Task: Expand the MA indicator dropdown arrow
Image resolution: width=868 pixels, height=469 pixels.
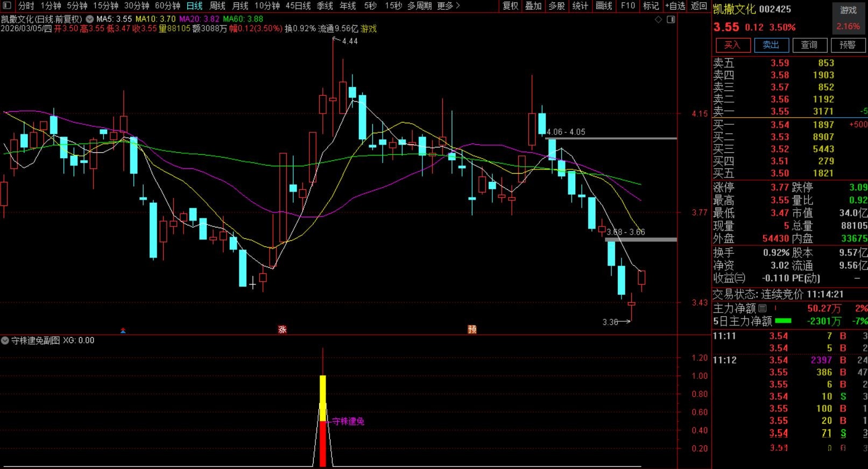Action: 89,19
